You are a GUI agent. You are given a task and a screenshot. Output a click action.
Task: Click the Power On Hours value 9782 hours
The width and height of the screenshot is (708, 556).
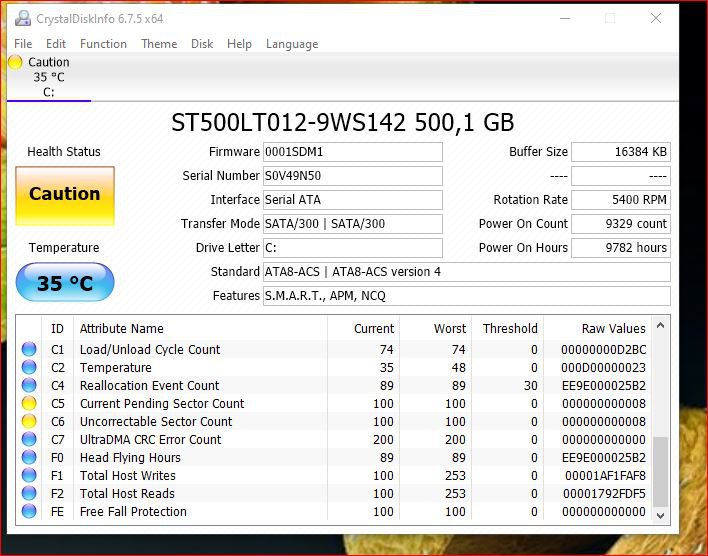coord(621,248)
